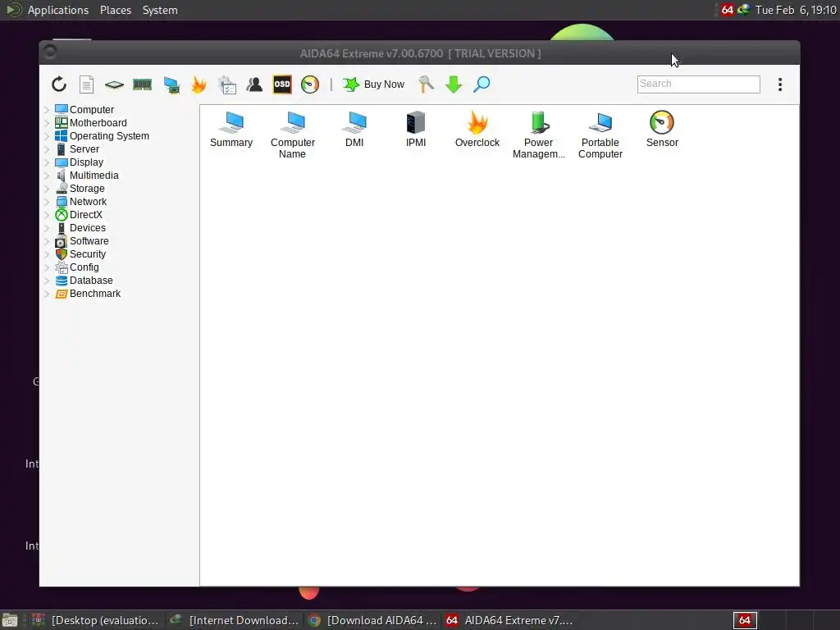Open the Sensor page icon
This screenshot has height=630, width=840.
pos(662,129)
